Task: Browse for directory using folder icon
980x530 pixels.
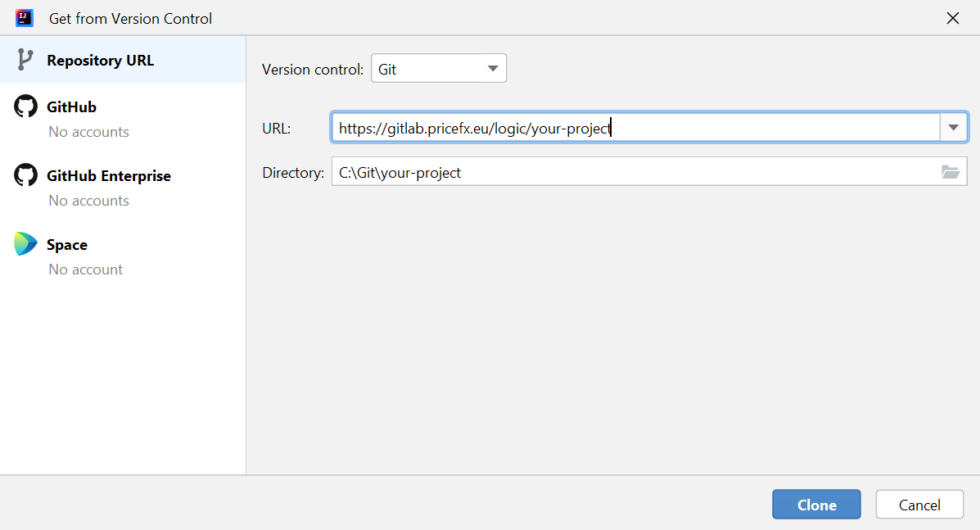Action: [x=950, y=172]
